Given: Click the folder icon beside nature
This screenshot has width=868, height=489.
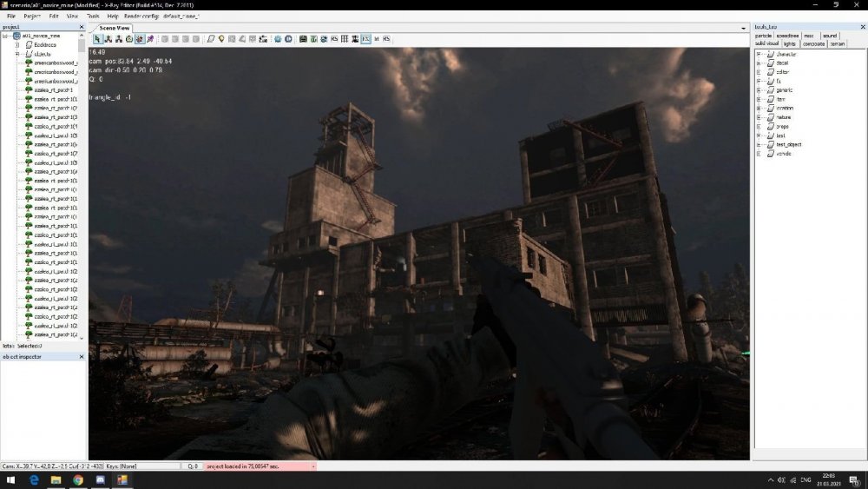Looking at the screenshot, I should click(771, 117).
